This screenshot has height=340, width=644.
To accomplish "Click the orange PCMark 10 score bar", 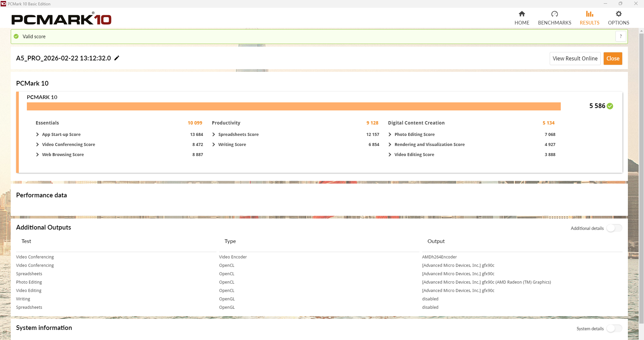I will [x=293, y=106].
